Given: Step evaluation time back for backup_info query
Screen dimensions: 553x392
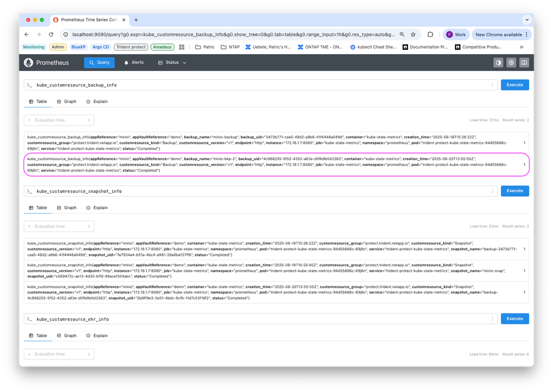Looking at the screenshot, I should pyautogui.click(x=29, y=120).
